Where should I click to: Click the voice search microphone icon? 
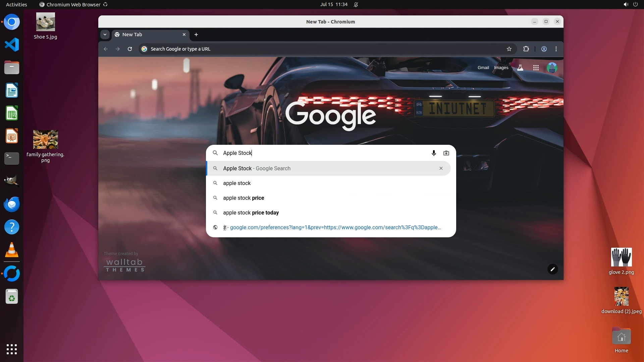434,153
